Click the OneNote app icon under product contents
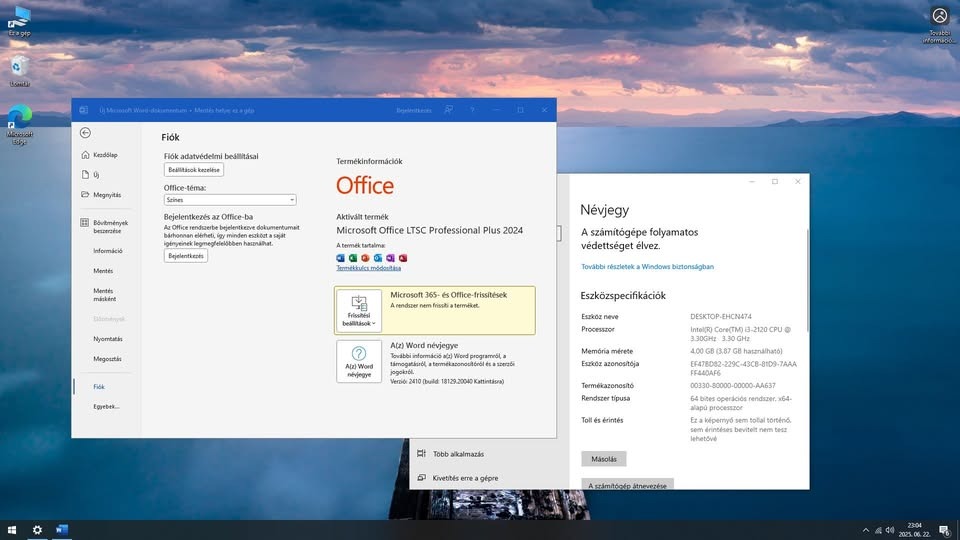Viewport: 960px width, 540px height. pos(390,258)
